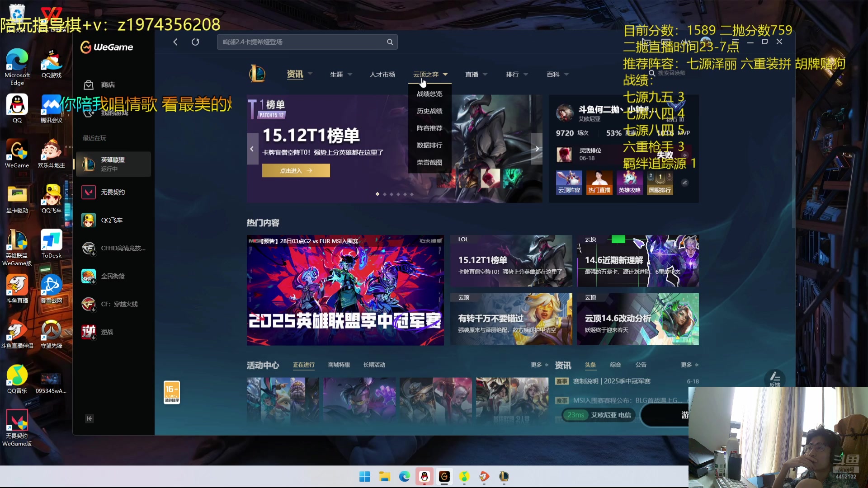Viewport: 868px width, 488px height.
Task: Open the 云顶14.6改动分析 card
Action: tap(638, 319)
